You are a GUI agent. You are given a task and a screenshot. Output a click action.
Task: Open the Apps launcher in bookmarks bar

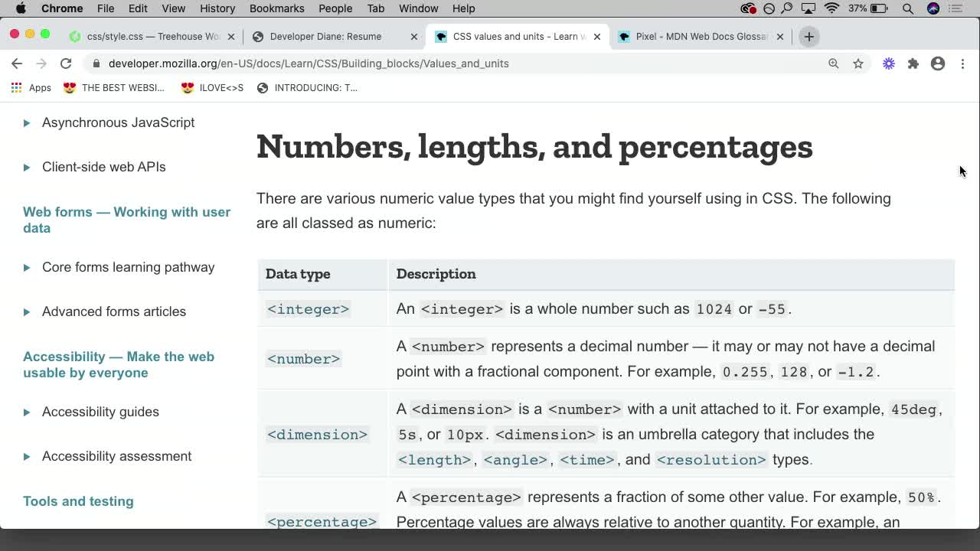(x=31, y=87)
